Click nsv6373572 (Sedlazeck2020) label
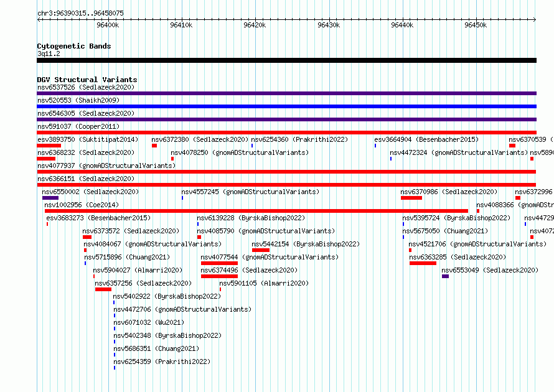The image size is (554, 392). pos(131,231)
